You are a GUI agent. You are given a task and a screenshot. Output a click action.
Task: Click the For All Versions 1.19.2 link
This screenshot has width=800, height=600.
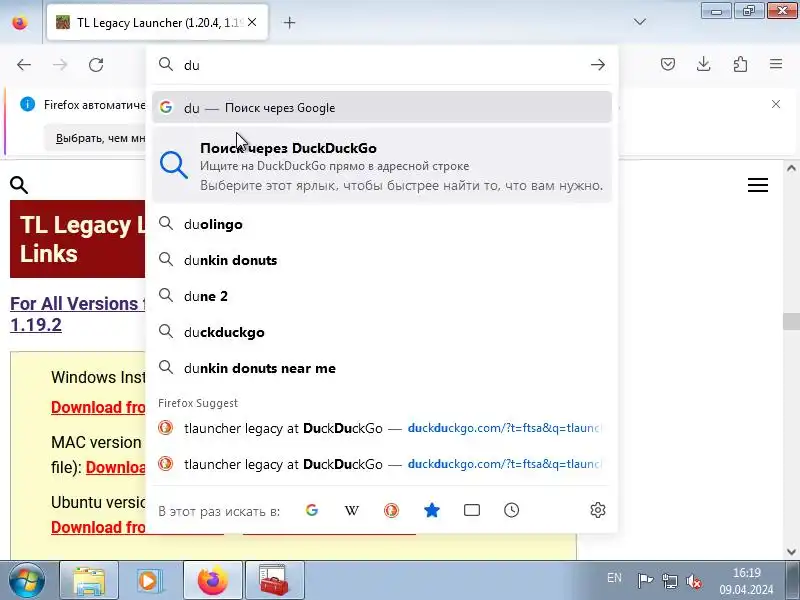click(x=78, y=314)
